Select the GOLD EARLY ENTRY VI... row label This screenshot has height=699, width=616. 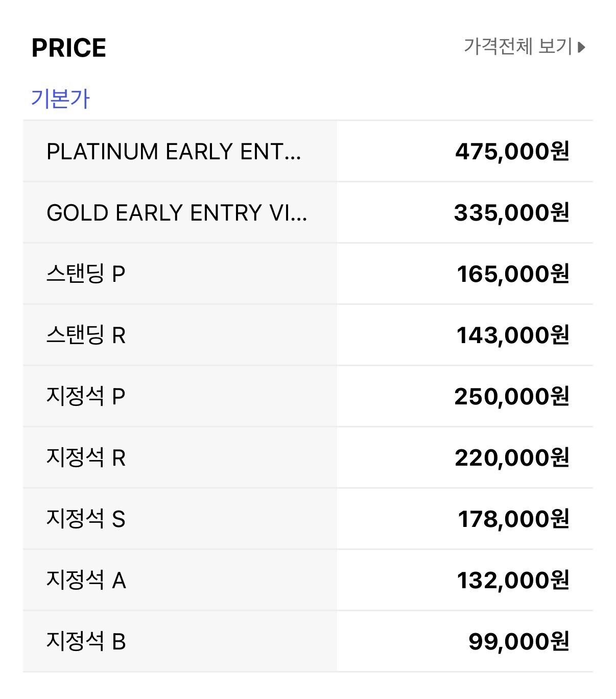click(177, 213)
